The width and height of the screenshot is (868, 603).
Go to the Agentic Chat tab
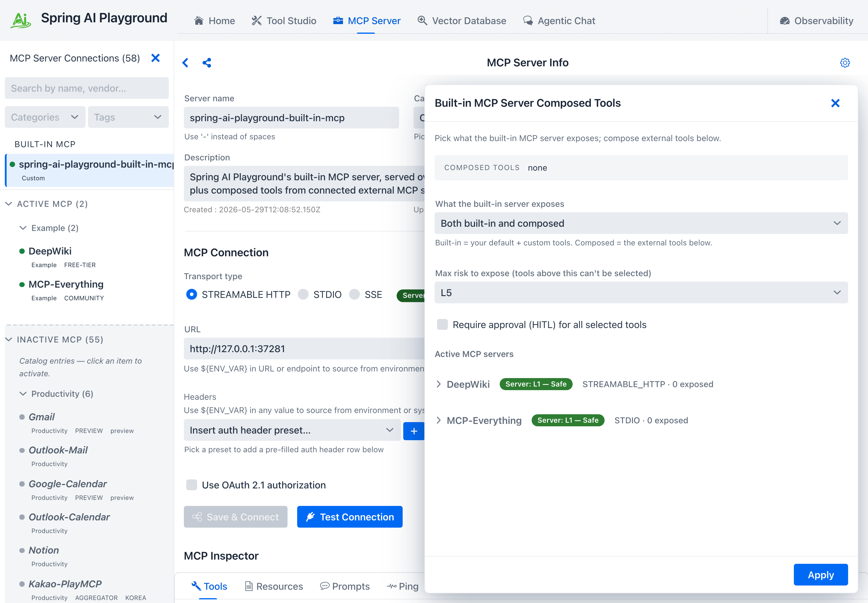pos(559,21)
